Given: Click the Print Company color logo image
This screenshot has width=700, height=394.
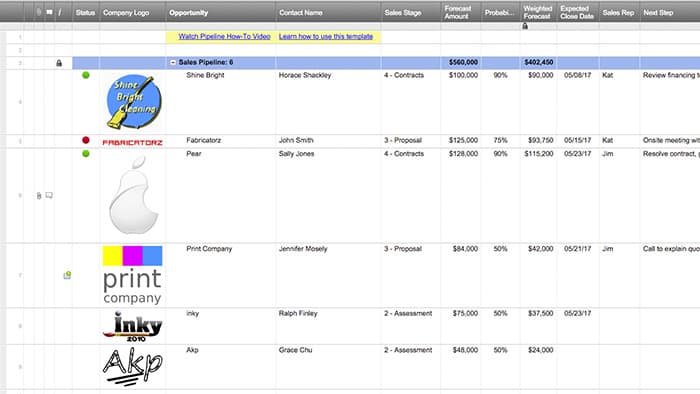Looking at the screenshot, I should pos(133,275).
